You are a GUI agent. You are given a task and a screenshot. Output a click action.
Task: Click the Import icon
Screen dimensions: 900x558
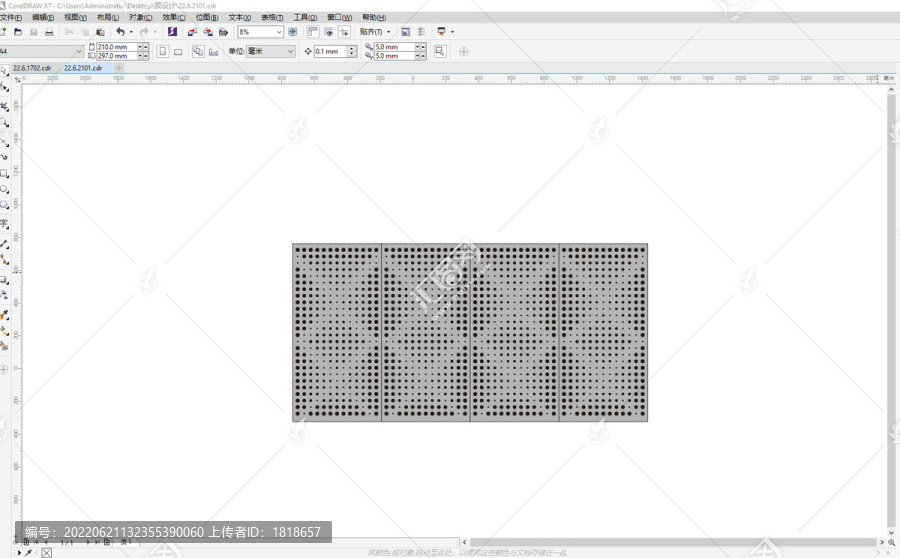(x=192, y=32)
